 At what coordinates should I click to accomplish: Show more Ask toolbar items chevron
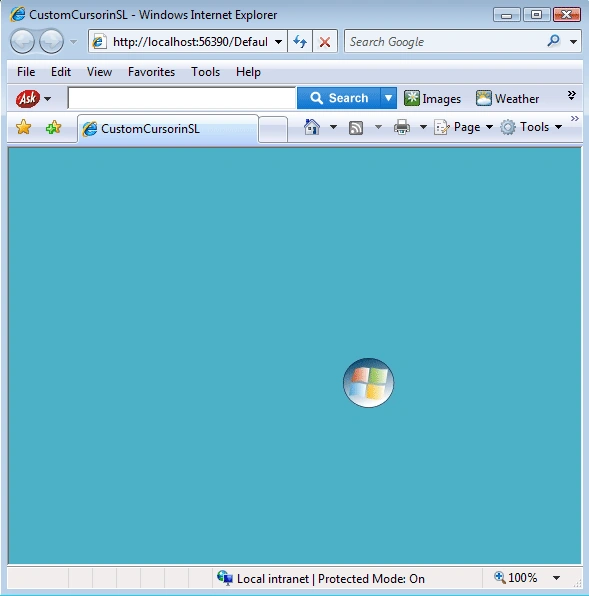[x=571, y=95]
